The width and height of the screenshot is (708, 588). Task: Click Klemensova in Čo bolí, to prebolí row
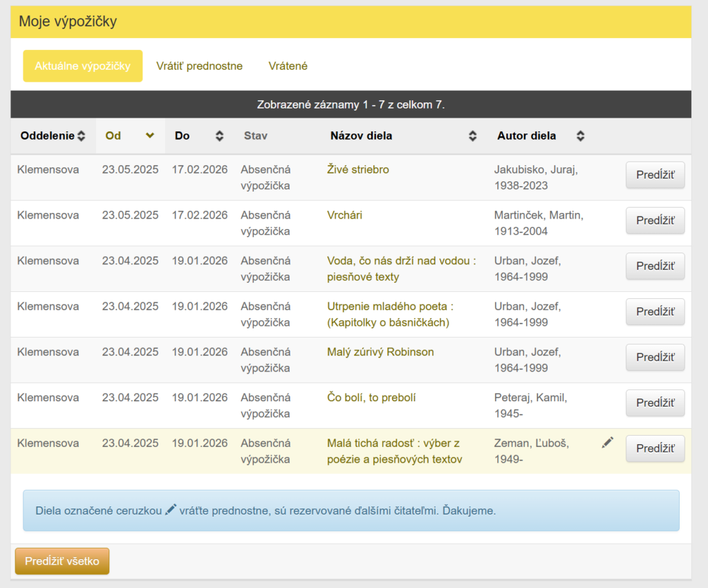tap(48, 398)
